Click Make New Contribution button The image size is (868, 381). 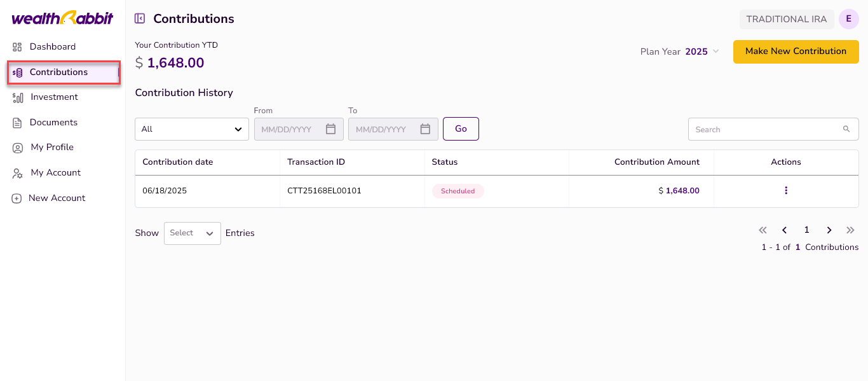point(796,52)
